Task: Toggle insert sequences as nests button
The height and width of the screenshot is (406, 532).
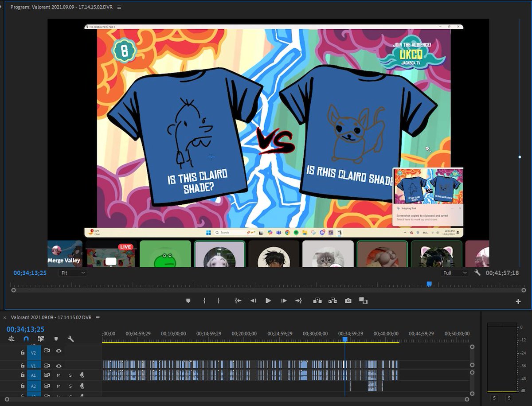Action: coord(12,339)
